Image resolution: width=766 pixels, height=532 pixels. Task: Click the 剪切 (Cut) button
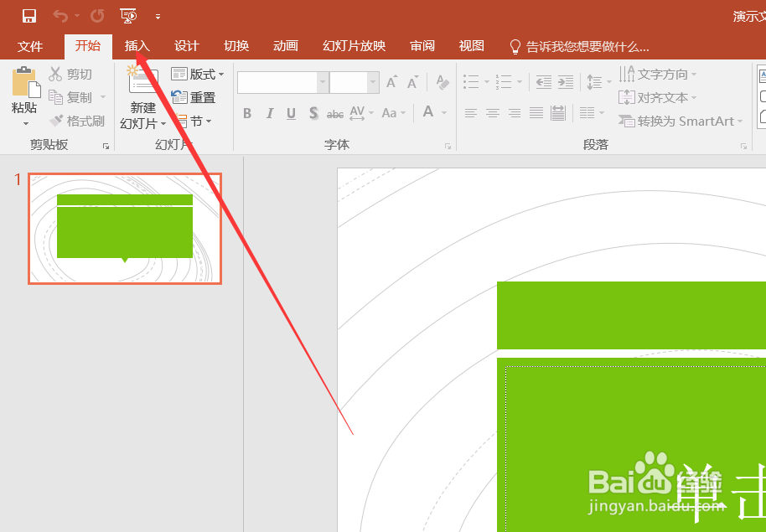click(70, 75)
